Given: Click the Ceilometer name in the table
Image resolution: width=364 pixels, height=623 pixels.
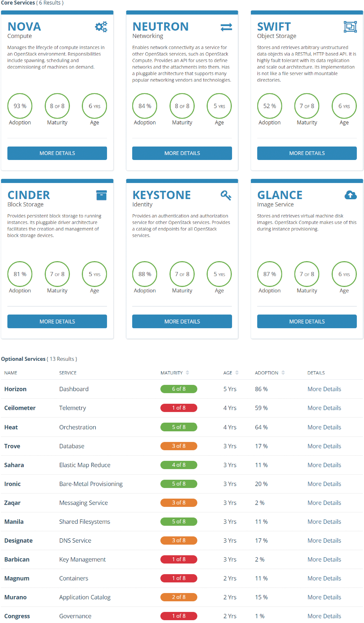Looking at the screenshot, I should 20,408.
